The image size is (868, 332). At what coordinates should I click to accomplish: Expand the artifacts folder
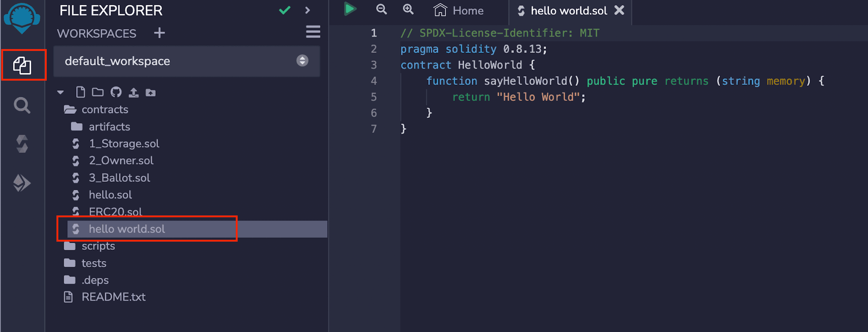coord(109,127)
